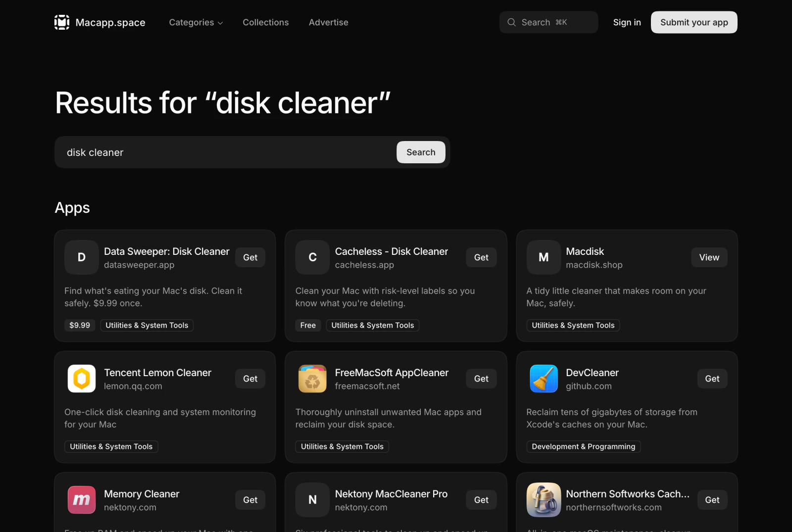Select Development & Programming tag
This screenshot has height=532, width=792.
coord(584,446)
